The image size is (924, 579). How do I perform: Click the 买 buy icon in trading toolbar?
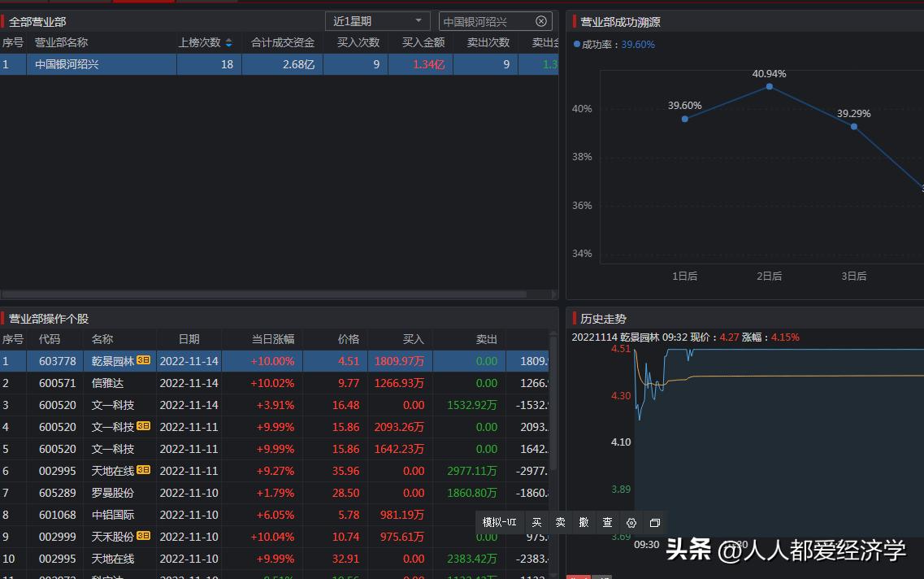pyautogui.click(x=537, y=523)
